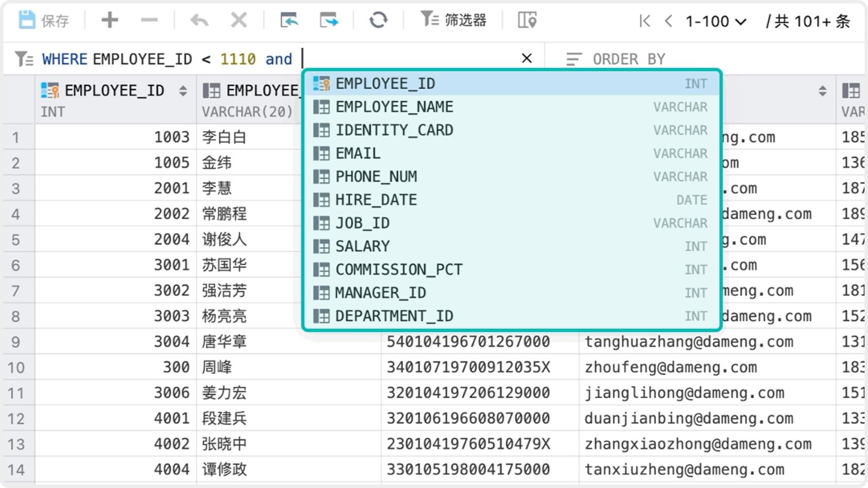868x488 pixels.
Task: Click the import data icon
Action: click(289, 20)
